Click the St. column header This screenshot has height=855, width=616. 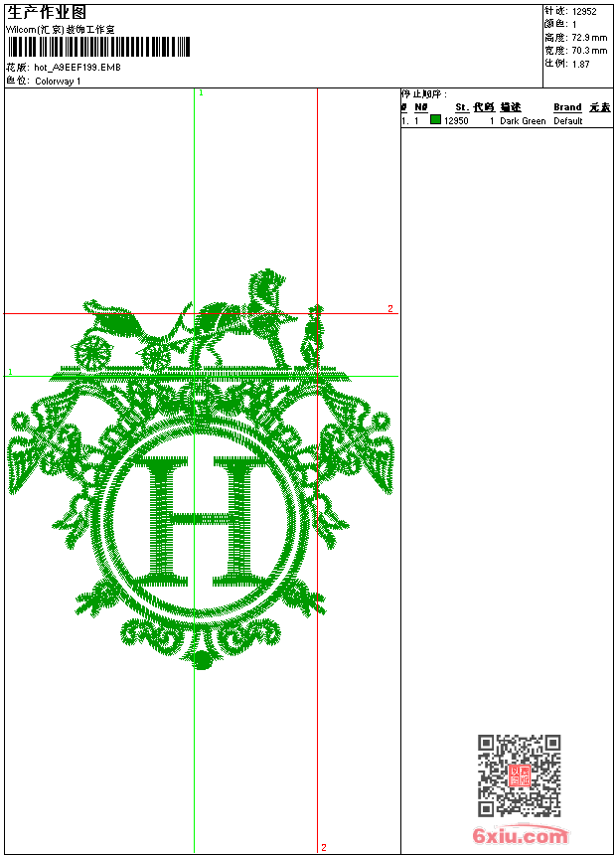pyautogui.click(x=462, y=107)
